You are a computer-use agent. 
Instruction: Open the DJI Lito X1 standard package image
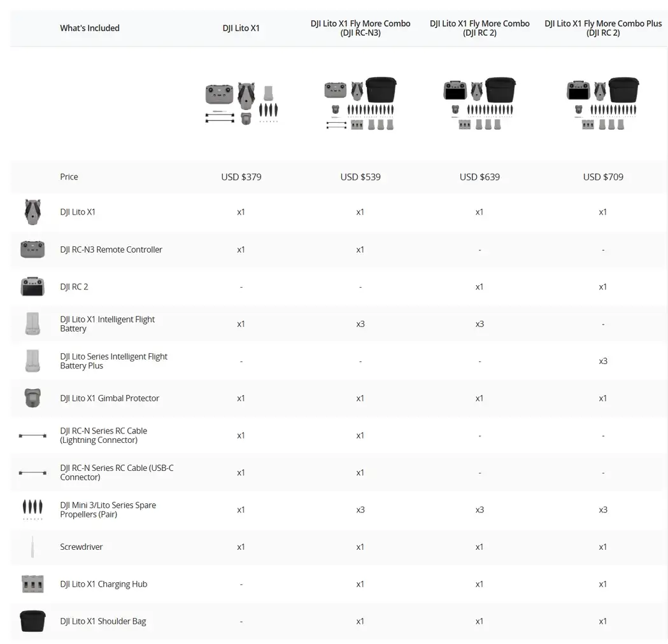[x=241, y=104]
